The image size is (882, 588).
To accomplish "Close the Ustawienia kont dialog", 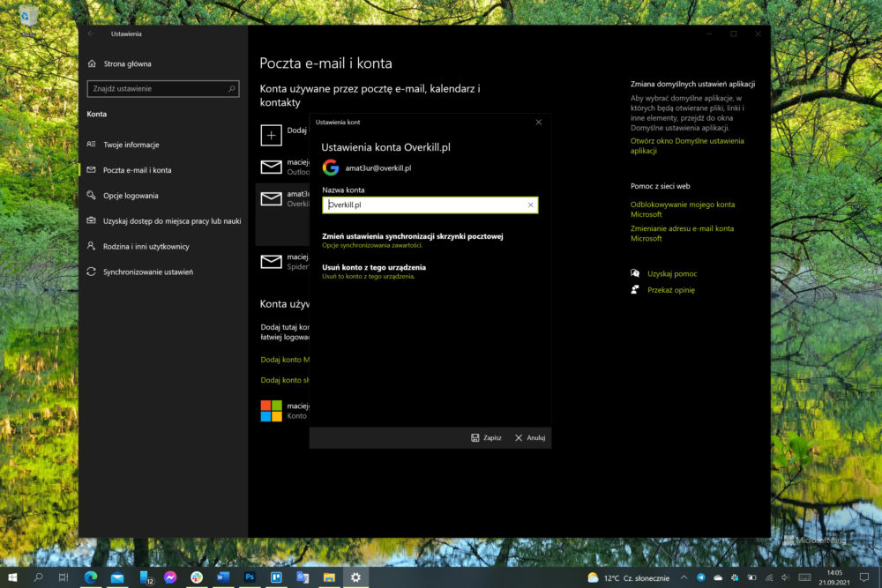I will (538, 122).
